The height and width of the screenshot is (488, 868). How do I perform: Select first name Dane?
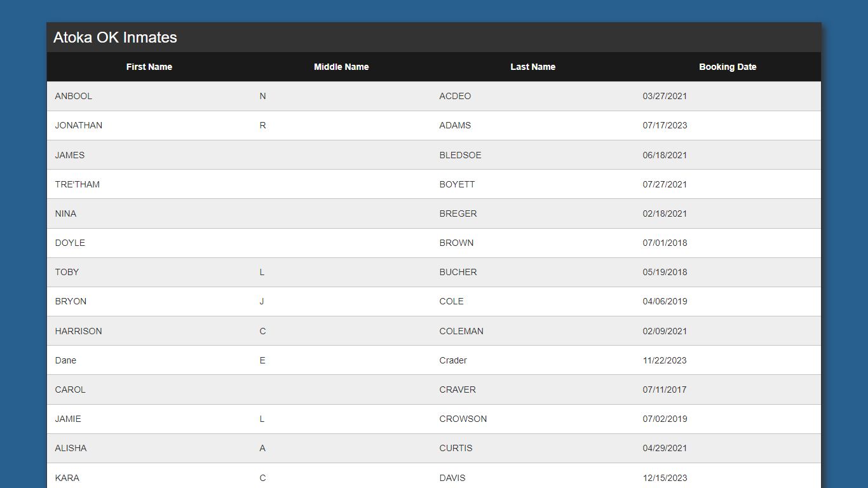pyautogui.click(x=65, y=360)
